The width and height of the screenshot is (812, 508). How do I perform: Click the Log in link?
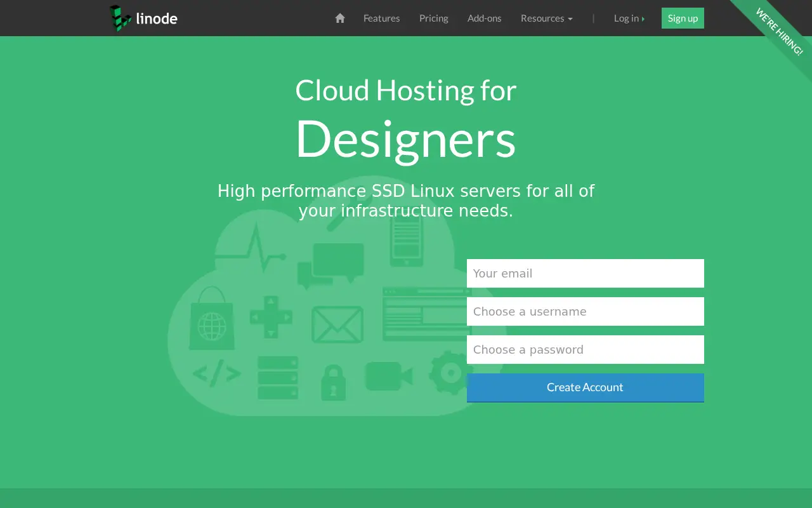(629, 18)
